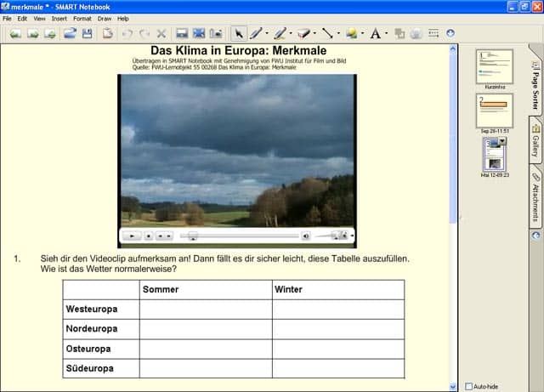Click the Save file icon in toolbar
Viewport: 544px width, 392px height.
click(87, 34)
